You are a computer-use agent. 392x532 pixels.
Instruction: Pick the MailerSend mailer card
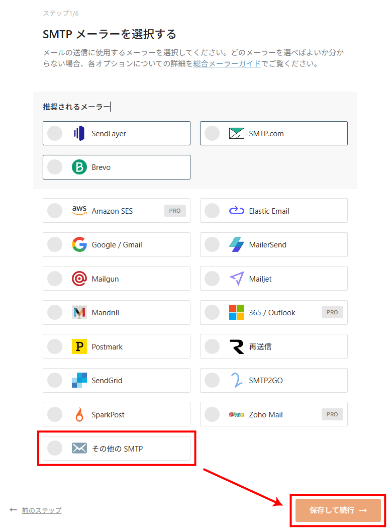[x=273, y=245]
